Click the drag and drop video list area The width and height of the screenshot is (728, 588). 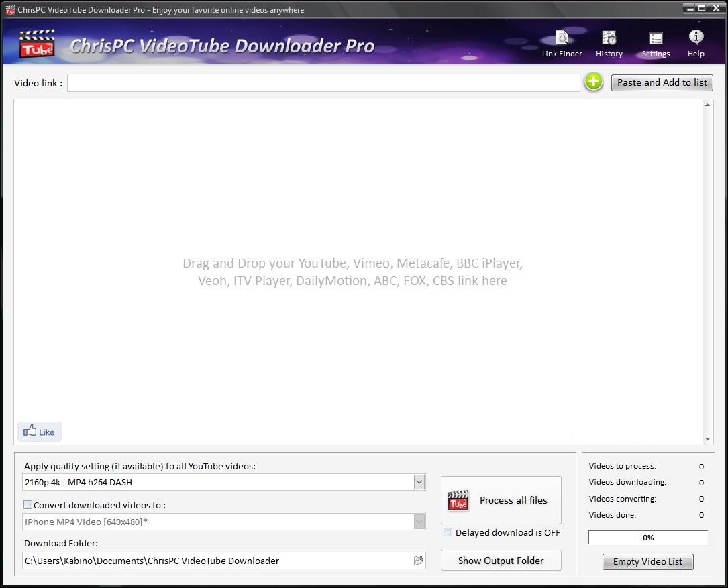click(x=358, y=272)
